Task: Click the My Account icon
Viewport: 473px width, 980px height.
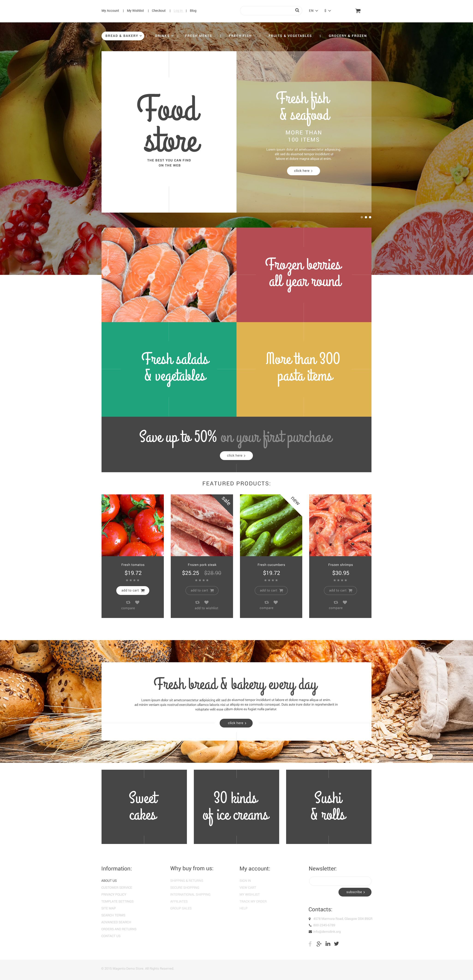Action: point(110,10)
